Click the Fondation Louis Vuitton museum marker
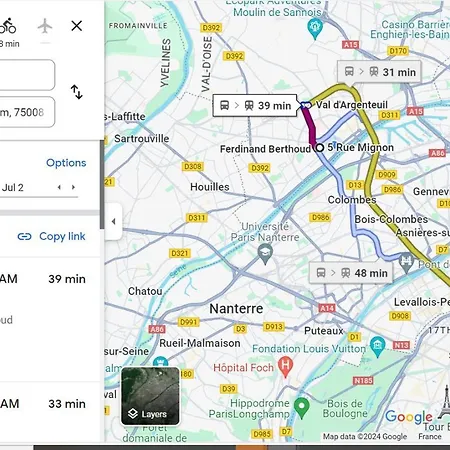Image resolution: width=450 pixels, height=450 pixels. pyautogui.click(x=377, y=346)
